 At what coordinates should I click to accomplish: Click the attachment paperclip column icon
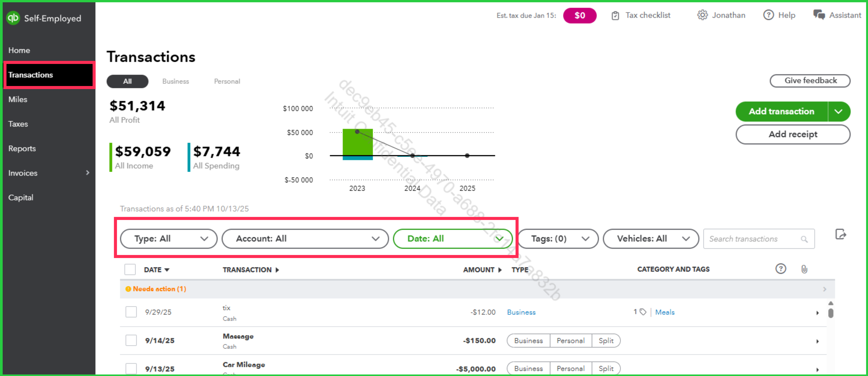click(804, 269)
